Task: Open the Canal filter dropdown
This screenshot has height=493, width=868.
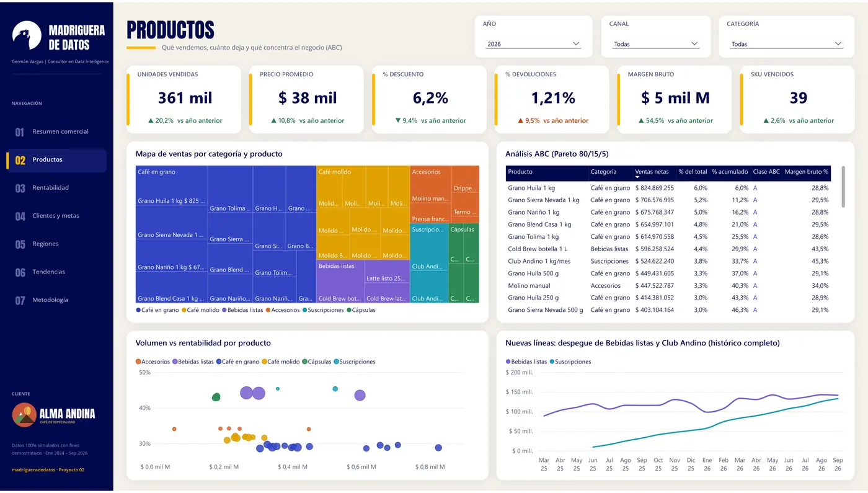Action: (656, 44)
